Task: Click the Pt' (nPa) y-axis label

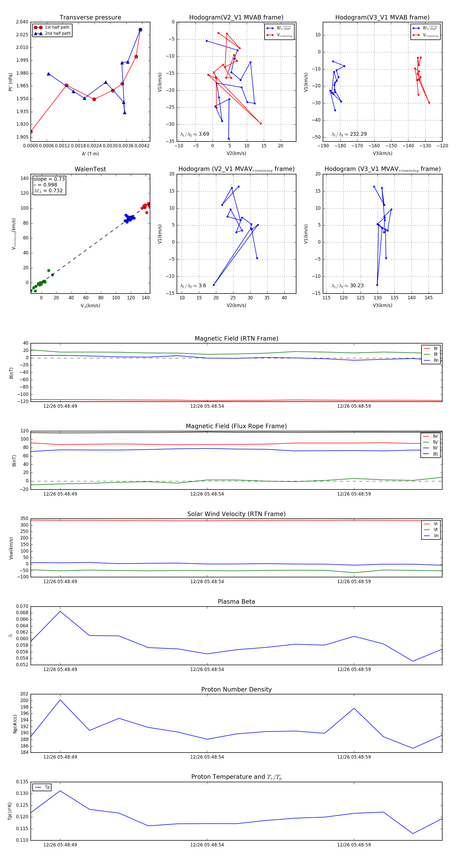Action: [x=11, y=82]
